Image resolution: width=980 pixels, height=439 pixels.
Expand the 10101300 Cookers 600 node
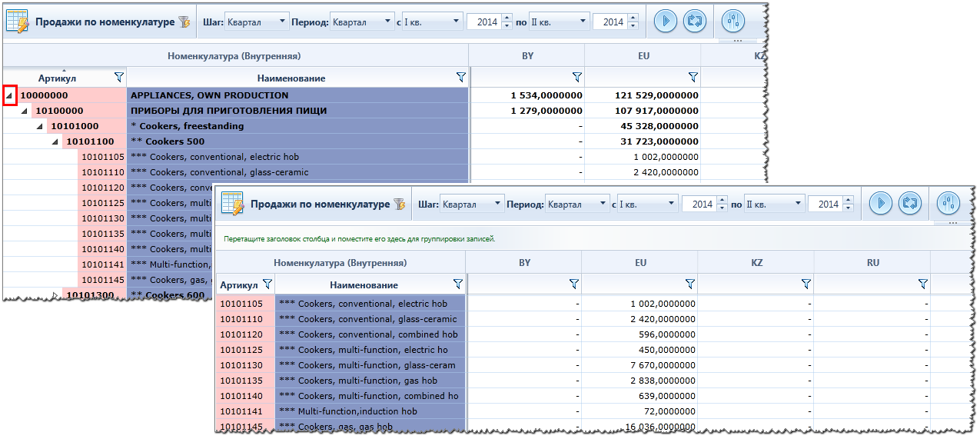[x=55, y=295]
